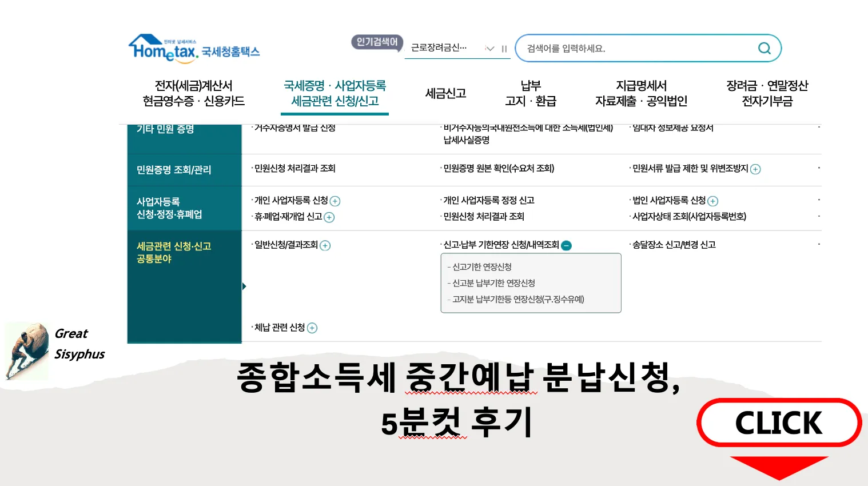Click the search magnifier icon
This screenshot has height=486, width=868.
(x=764, y=48)
